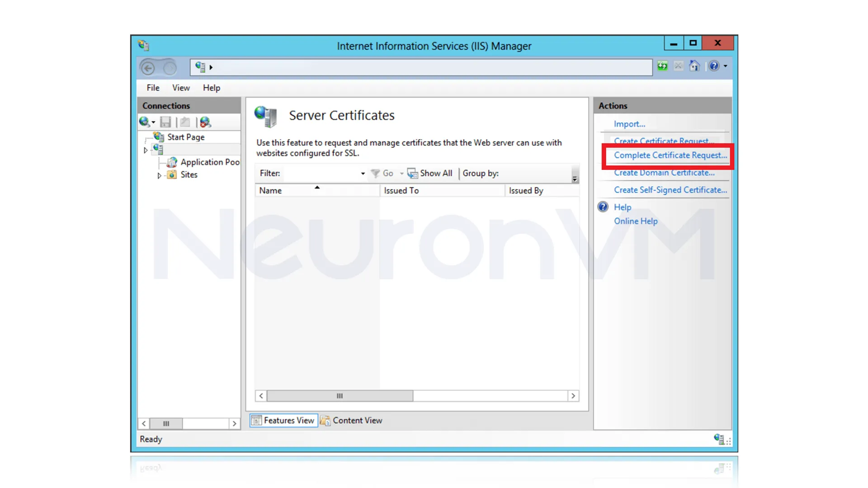Screen dimensions: 868x488
Task: Click the Show All filter icon
Action: click(x=412, y=174)
